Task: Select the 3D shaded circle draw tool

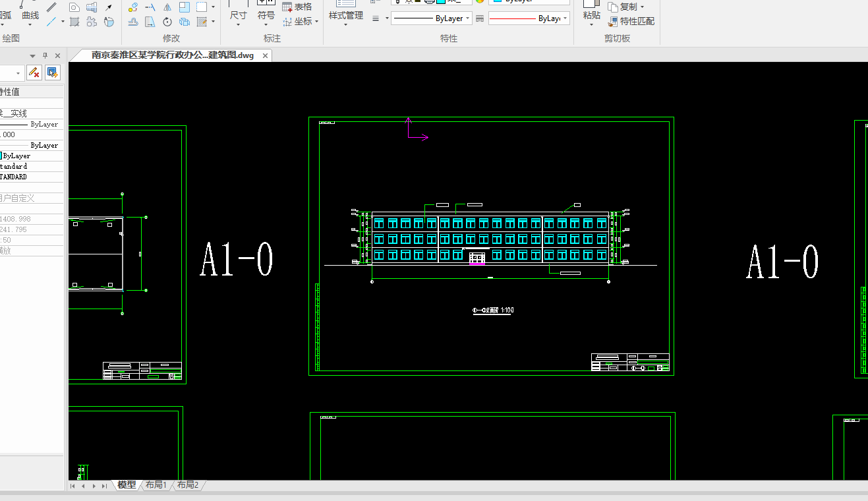Action: click(x=109, y=22)
